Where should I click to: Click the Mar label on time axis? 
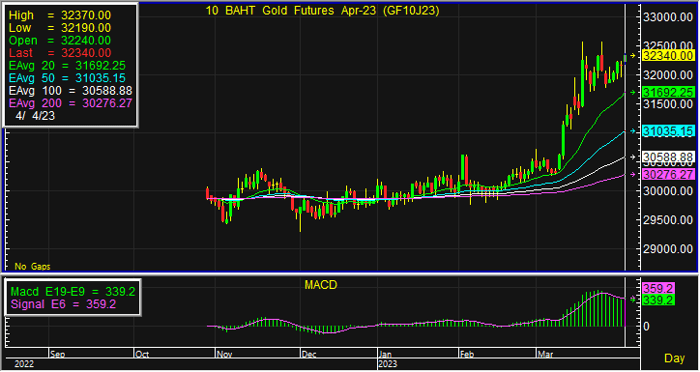[545, 355]
